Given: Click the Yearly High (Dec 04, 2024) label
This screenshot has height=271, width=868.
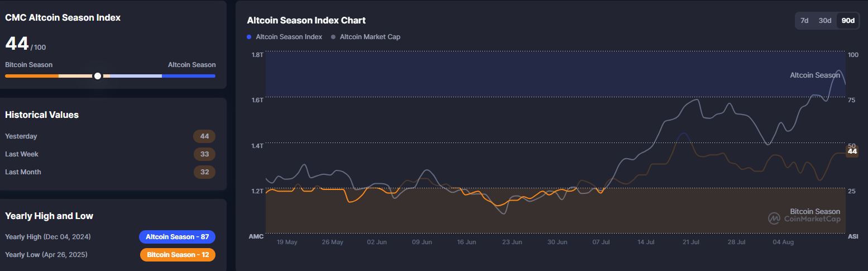Looking at the screenshot, I should [x=48, y=237].
